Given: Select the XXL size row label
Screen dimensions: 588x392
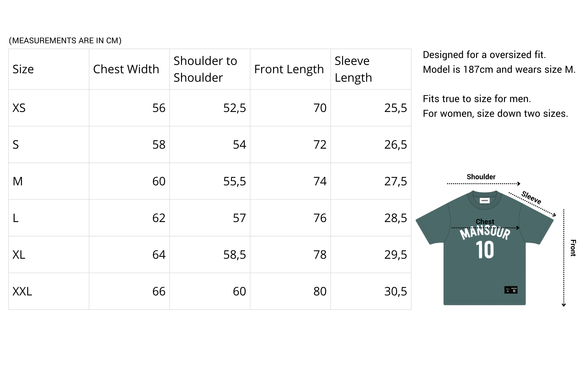Looking at the screenshot, I should point(22,291).
